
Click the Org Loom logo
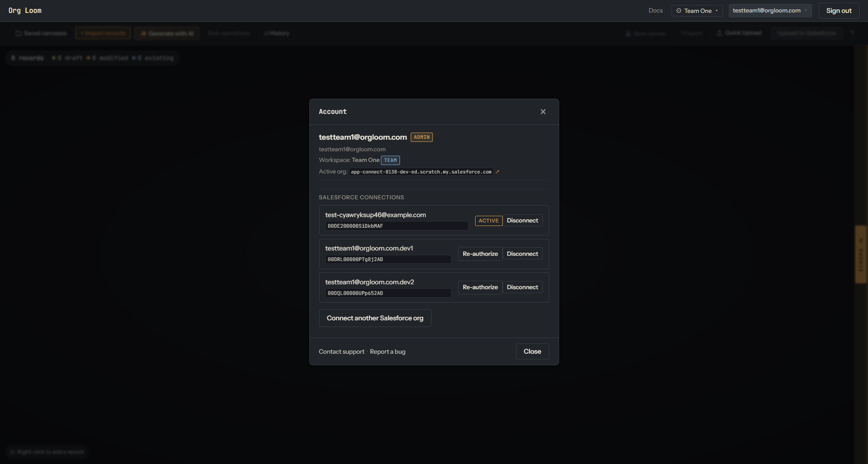pos(25,11)
